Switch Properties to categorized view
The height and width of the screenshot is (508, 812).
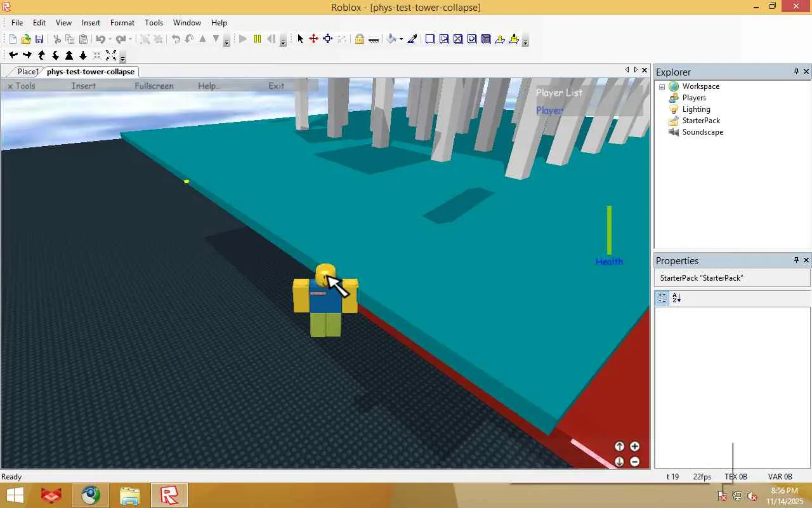(662, 298)
